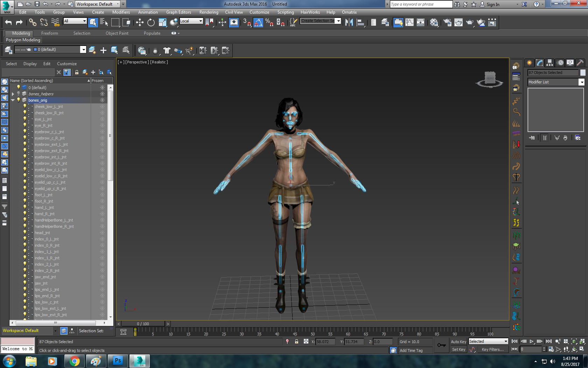Open Photoshop from the Windows taskbar

(x=118, y=361)
